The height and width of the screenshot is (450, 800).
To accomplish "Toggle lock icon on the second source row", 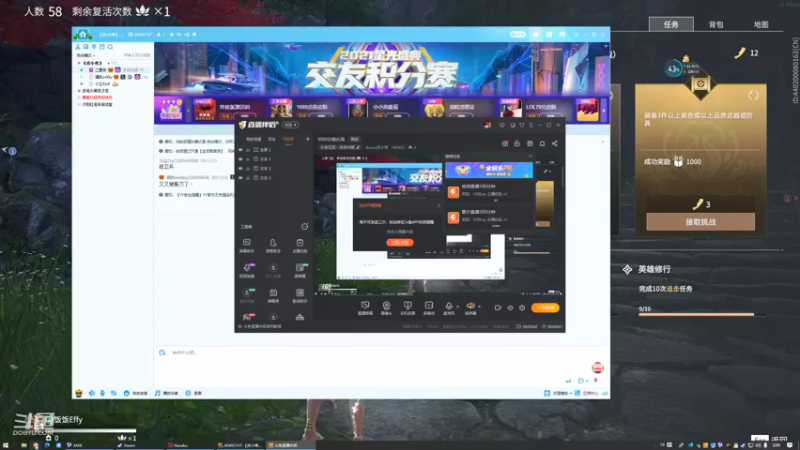I will 248,159.
